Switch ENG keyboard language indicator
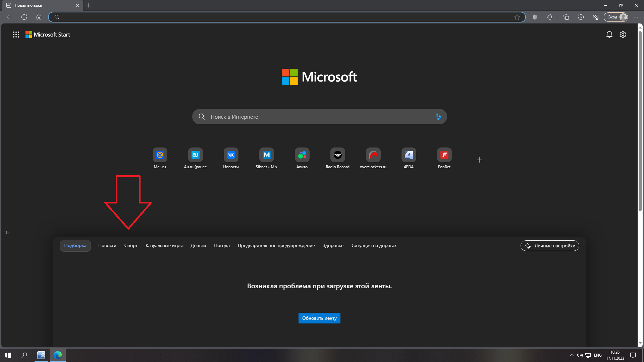The width and height of the screenshot is (644, 362). pyautogui.click(x=597, y=355)
